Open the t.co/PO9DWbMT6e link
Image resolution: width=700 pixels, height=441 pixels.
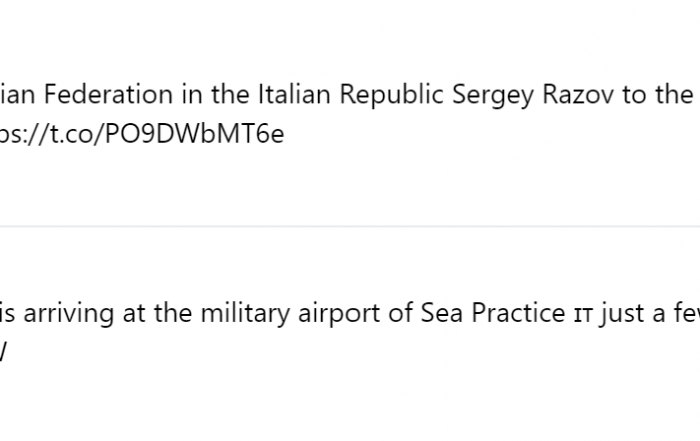pos(142,133)
